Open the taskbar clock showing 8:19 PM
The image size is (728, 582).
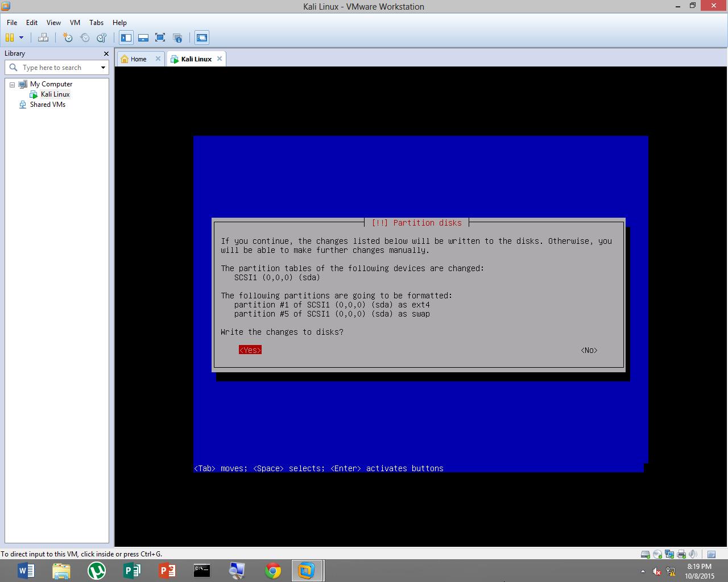[x=700, y=571]
